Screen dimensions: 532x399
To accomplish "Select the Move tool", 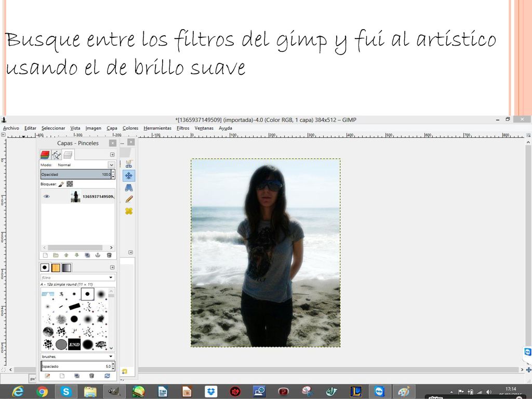I will click(129, 176).
